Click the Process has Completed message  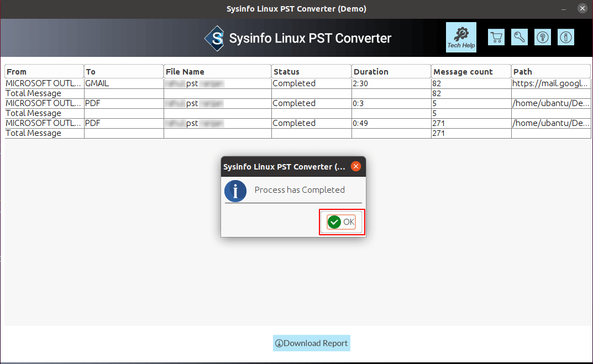coord(300,190)
